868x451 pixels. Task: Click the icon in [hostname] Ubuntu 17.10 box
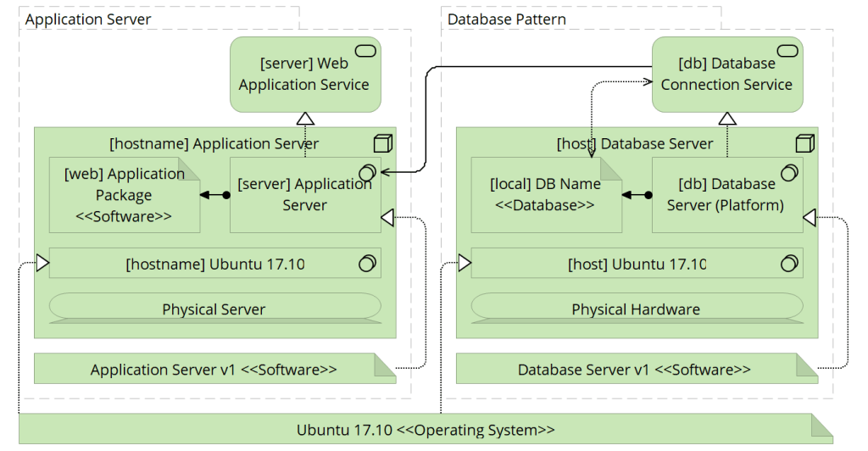pyautogui.click(x=367, y=264)
